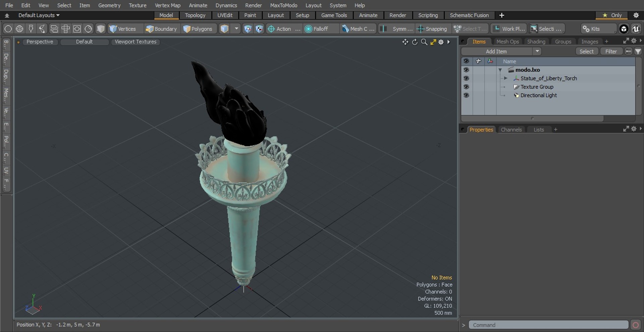Open the Texture menu

coord(138,5)
